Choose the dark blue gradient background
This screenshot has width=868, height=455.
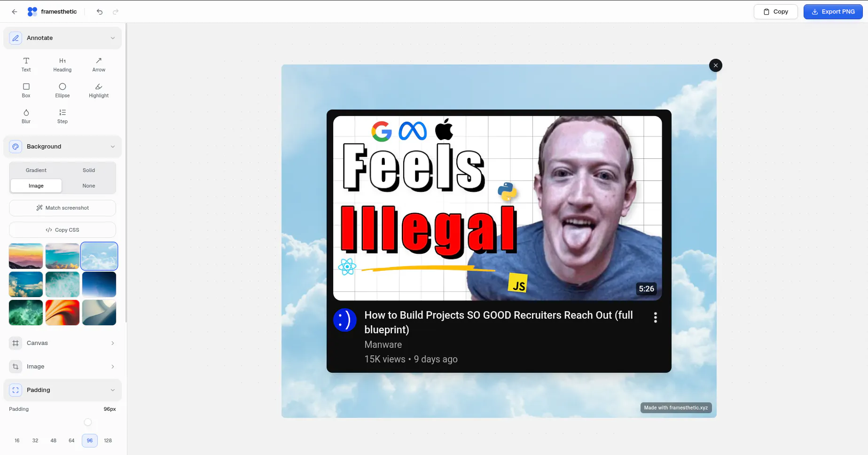pyautogui.click(x=99, y=284)
